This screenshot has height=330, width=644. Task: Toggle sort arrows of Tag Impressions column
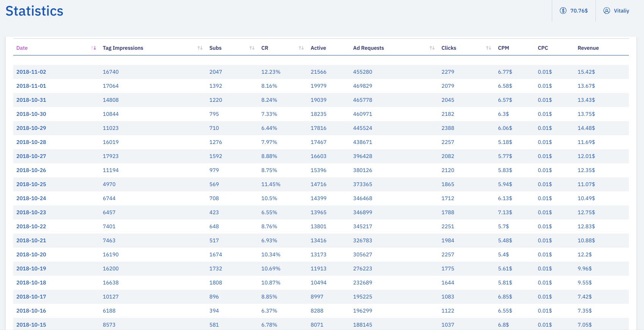coord(200,48)
